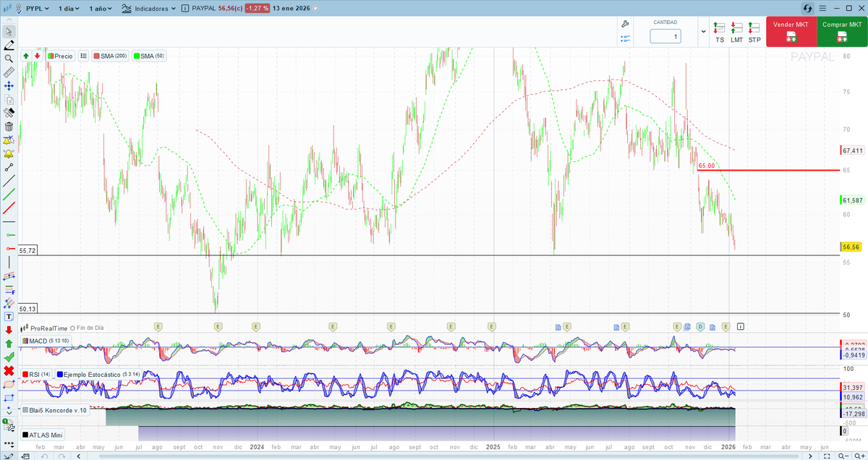
Task: Select the ruler measurement tool
Action: click(9, 72)
